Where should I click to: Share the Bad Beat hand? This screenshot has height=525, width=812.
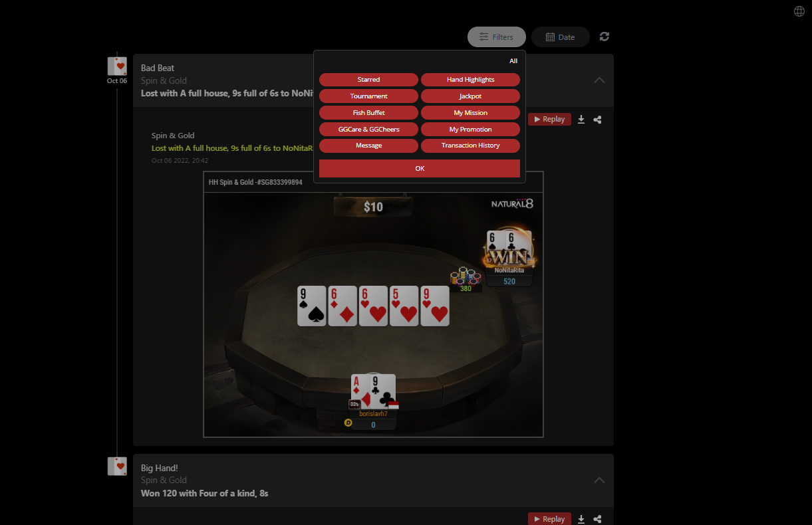(x=597, y=120)
